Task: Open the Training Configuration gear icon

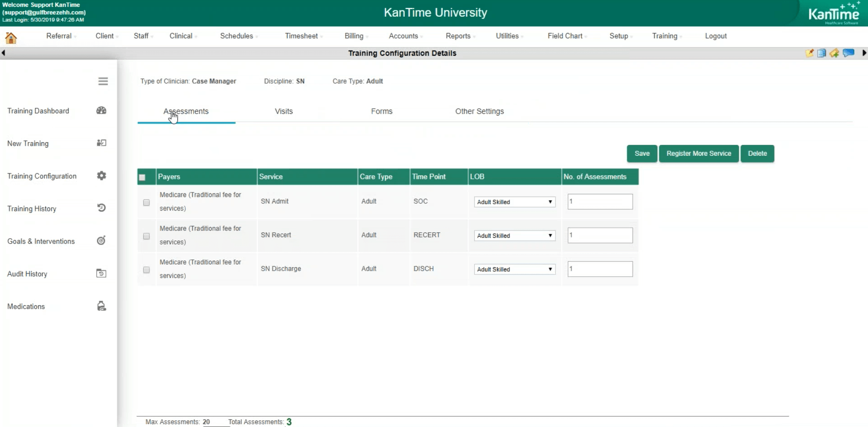Action: (101, 176)
